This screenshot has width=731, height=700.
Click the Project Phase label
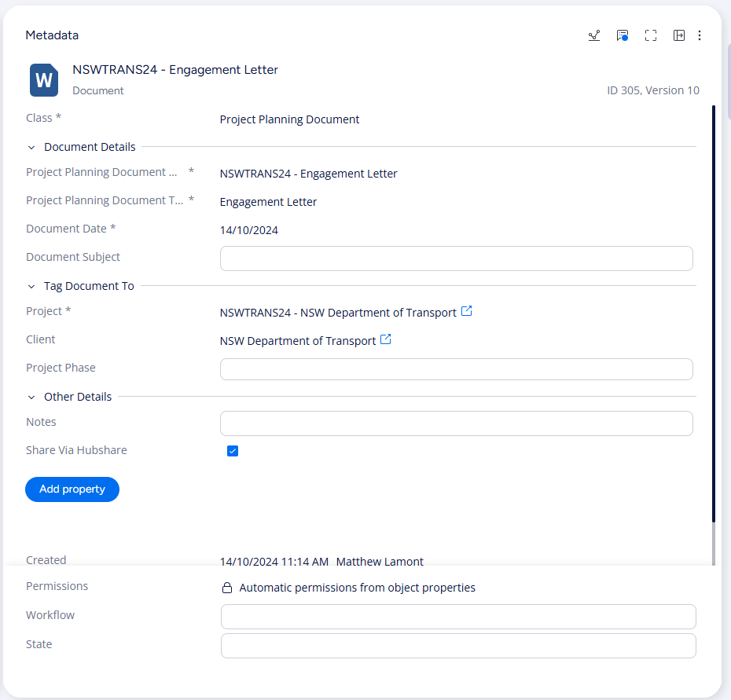tap(61, 368)
